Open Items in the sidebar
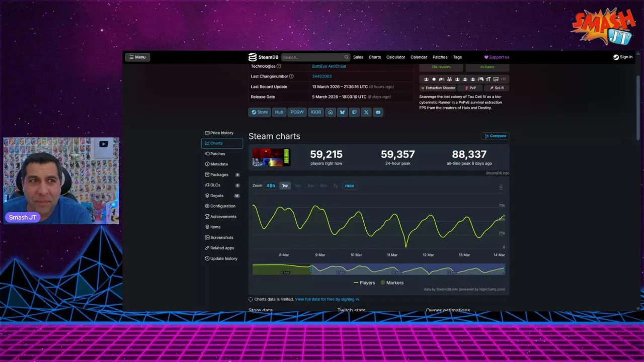644x362 pixels. [x=221, y=227]
